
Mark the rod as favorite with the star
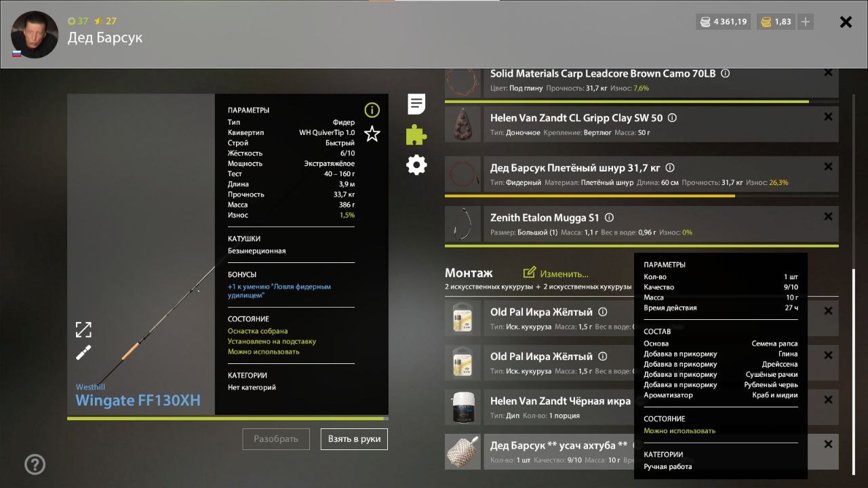pyautogui.click(x=372, y=134)
